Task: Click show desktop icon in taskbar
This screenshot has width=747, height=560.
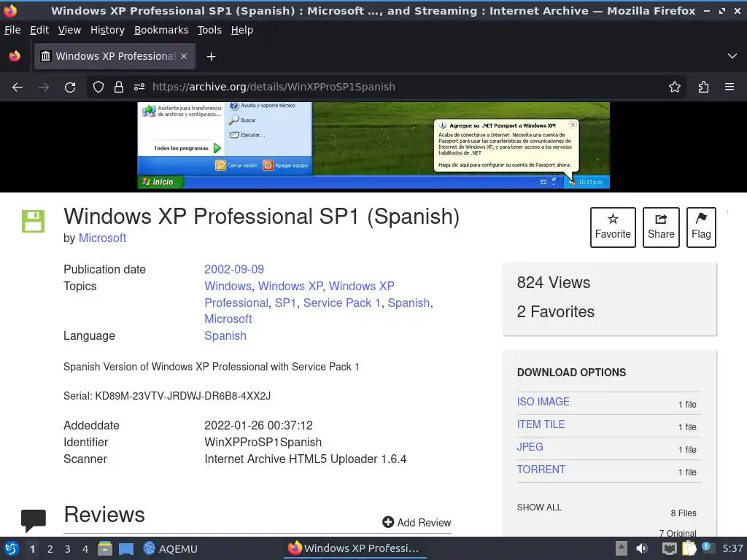Action: (125, 548)
